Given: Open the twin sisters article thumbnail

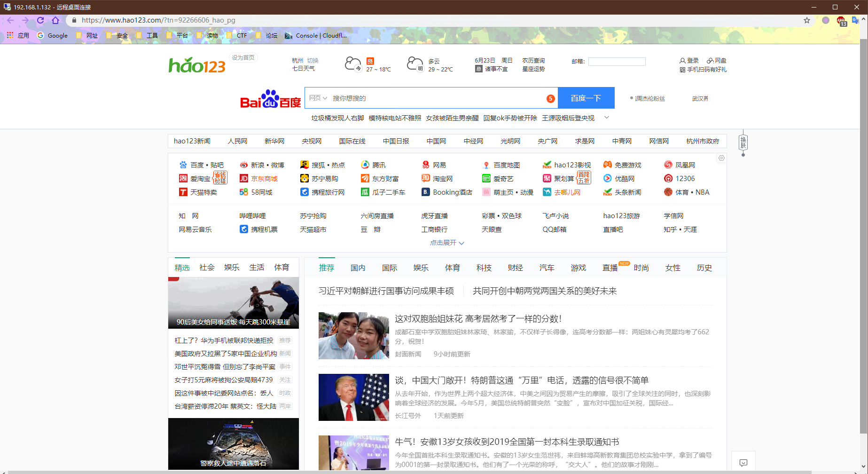Looking at the screenshot, I should click(x=354, y=336).
